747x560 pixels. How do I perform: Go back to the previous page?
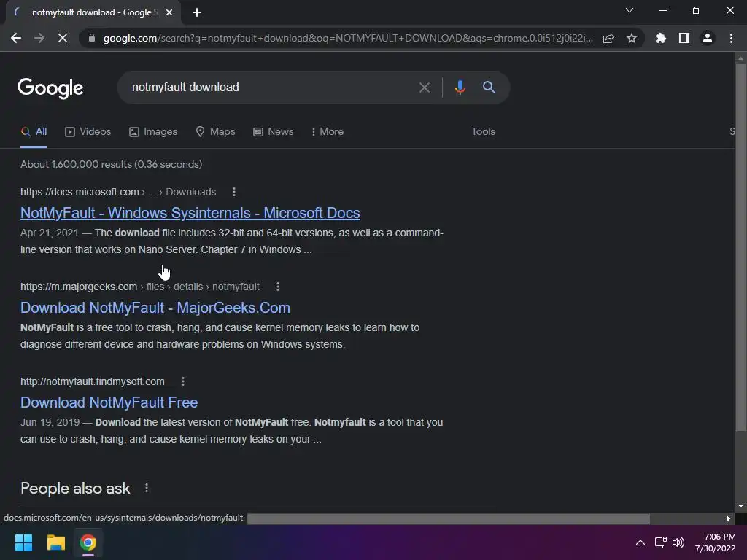click(x=16, y=38)
